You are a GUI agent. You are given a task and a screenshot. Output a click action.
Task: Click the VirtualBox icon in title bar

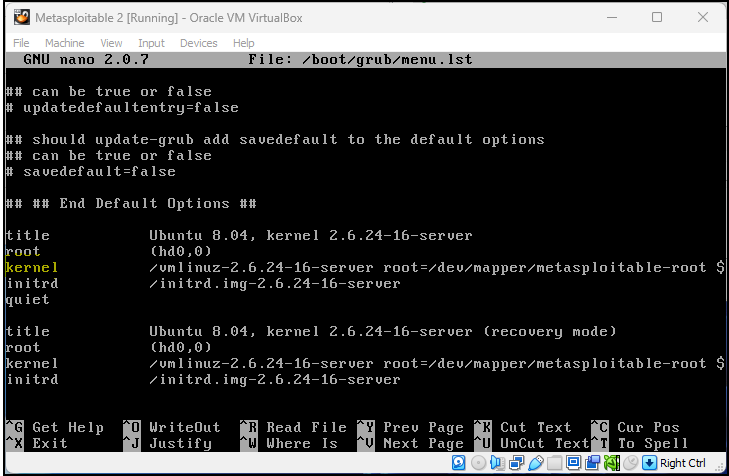coord(21,18)
